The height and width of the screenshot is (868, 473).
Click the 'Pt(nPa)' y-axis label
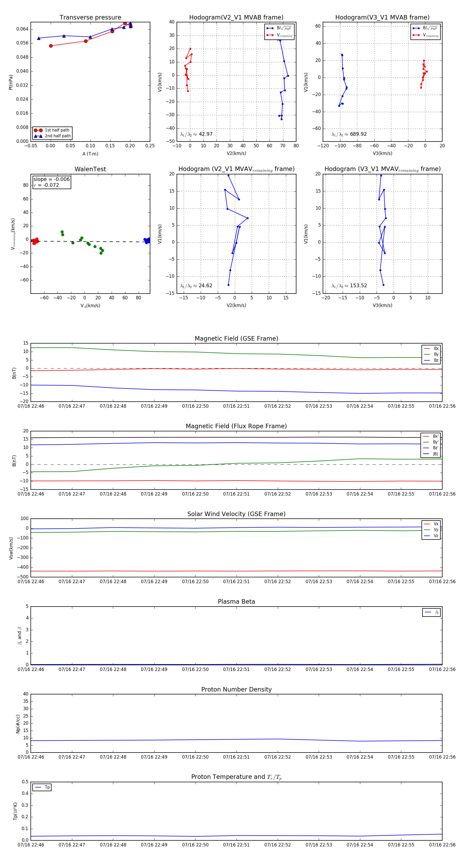click(x=11, y=82)
